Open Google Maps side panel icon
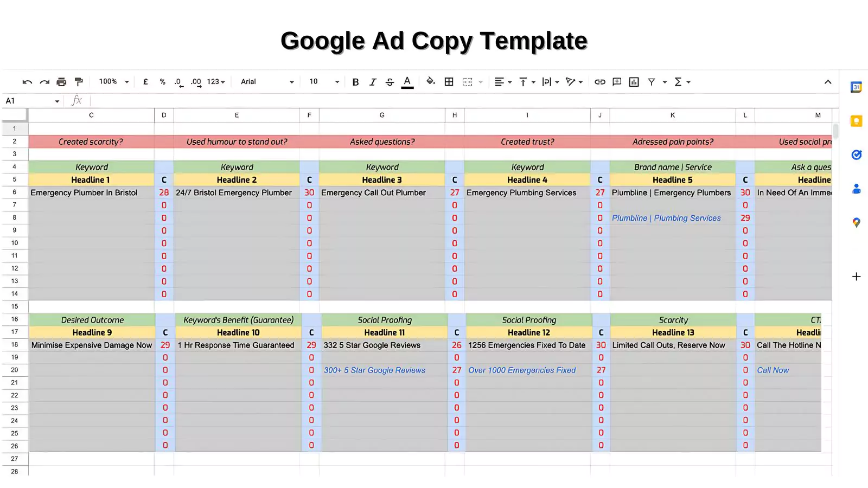Screen dimensions: 868x488 pos(856,222)
